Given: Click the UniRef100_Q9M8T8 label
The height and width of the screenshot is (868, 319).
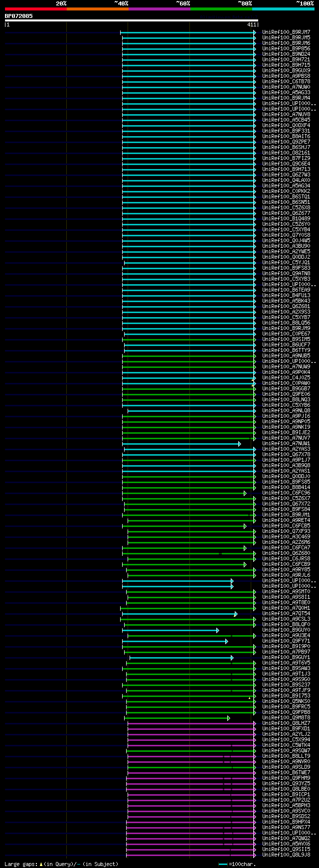Looking at the screenshot, I should [x=286, y=718].
